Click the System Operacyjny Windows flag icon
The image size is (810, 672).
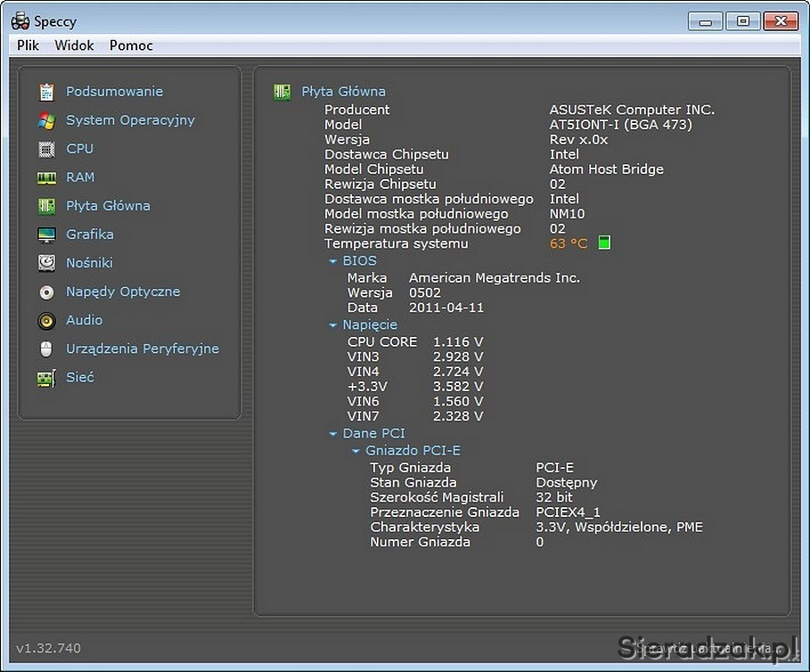tap(46, 120)
